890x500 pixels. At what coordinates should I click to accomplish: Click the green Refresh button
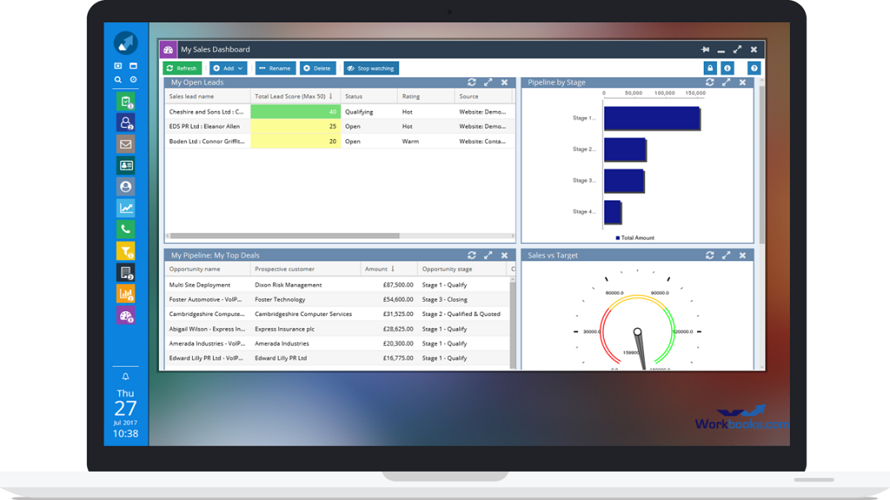click(182, 68)
